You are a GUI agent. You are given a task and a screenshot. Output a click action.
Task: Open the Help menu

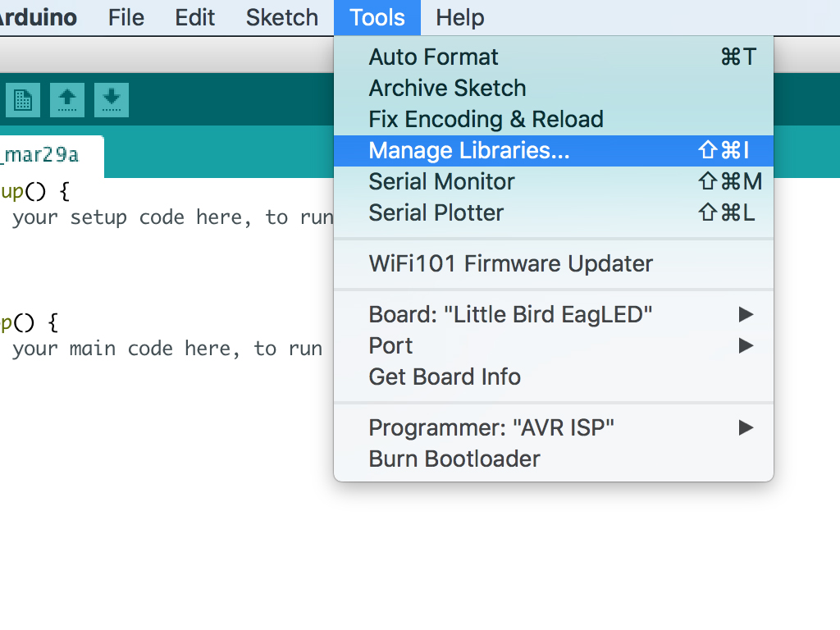[x=460, y=18]
